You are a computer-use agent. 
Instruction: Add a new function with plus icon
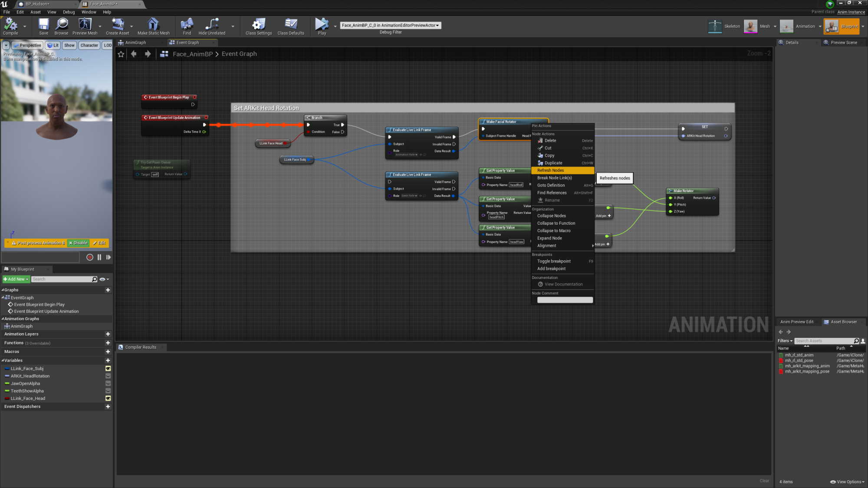click(x=108, y=343)
